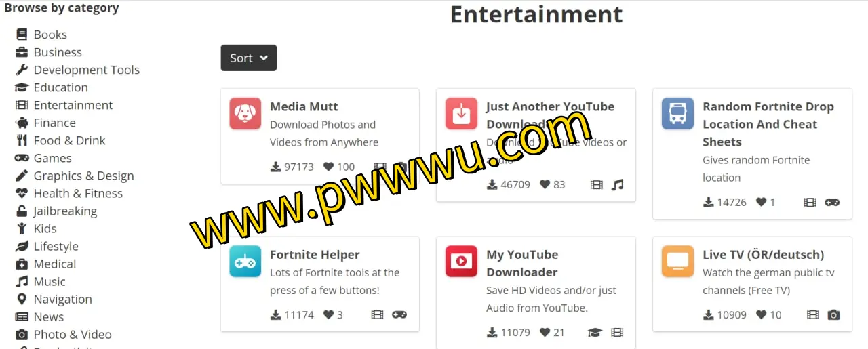Click graduation cap tag on My YouTube Downloader

pyautogui.click(x=595, y=332)
